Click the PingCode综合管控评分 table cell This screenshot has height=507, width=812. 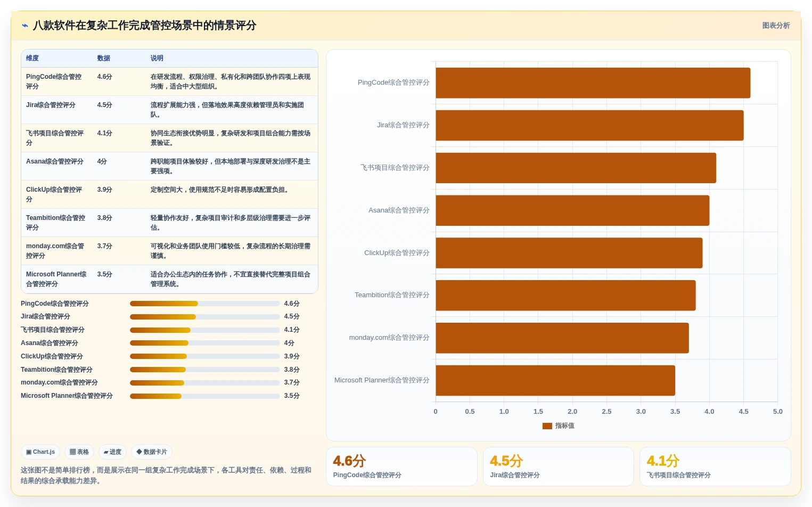point(56,81)
